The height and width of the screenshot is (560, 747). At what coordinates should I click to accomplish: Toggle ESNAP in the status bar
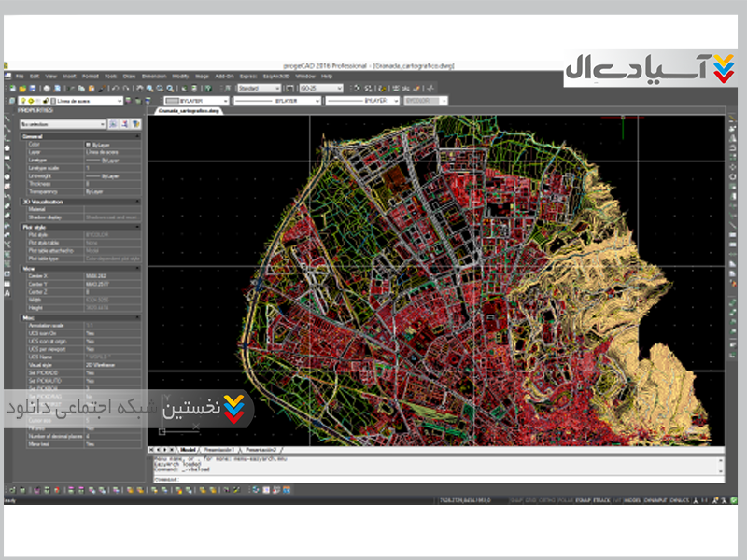[585, 501]
